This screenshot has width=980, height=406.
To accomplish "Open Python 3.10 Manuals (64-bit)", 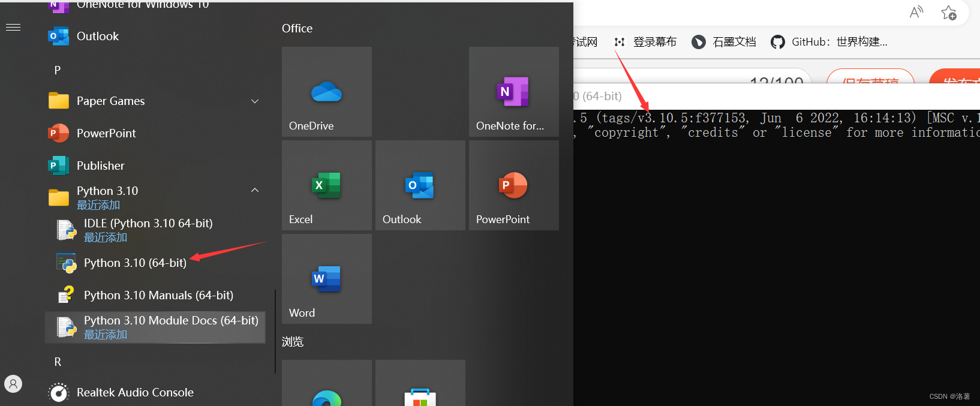I will (x=155, y=295).
